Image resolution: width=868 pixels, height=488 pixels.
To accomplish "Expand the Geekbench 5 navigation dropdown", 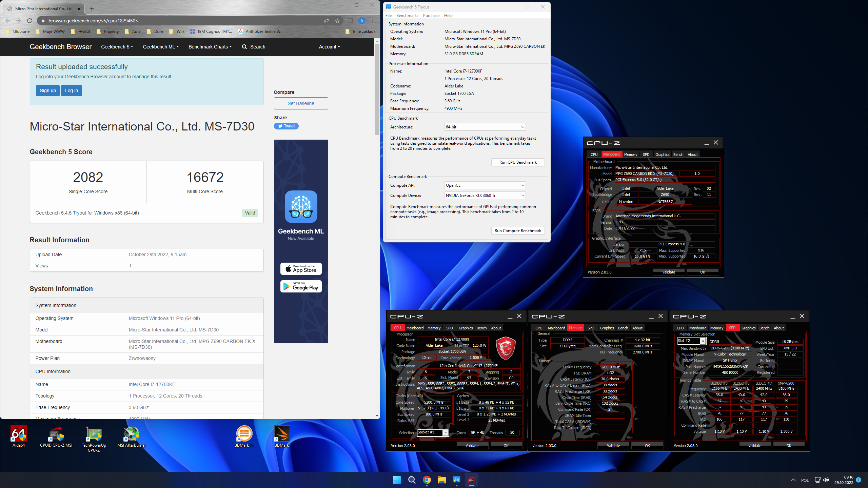I will [x=117, y=47].
